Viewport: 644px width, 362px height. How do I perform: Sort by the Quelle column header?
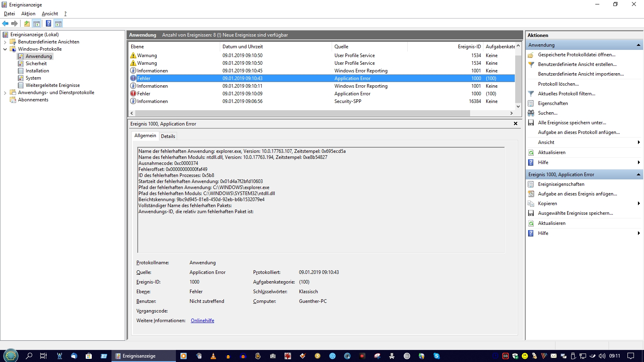click(370, 47)
